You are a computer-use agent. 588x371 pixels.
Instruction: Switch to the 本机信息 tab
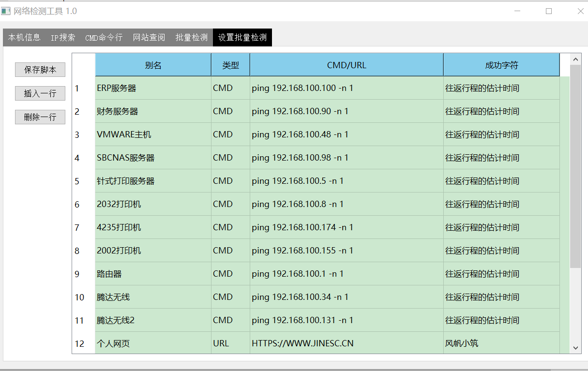(24, 38)
